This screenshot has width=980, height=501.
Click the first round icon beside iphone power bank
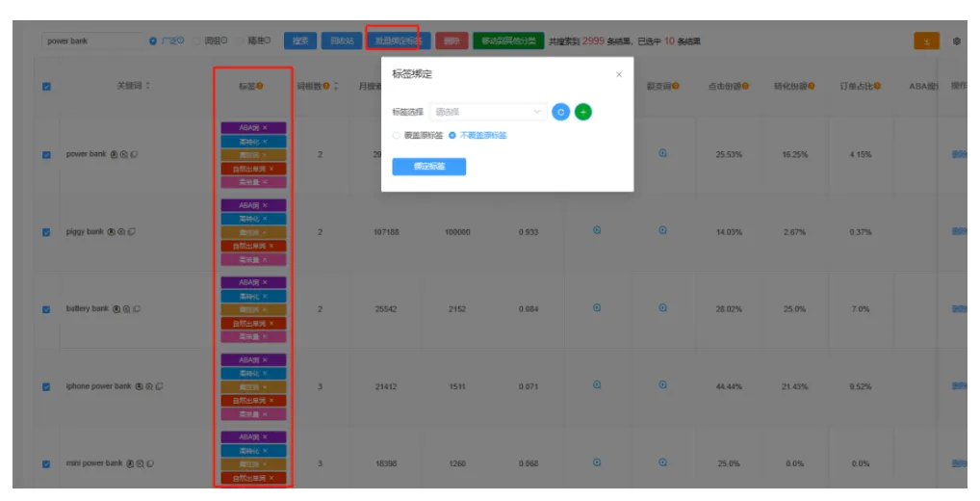pyautogui.click(x=139, y=386)
